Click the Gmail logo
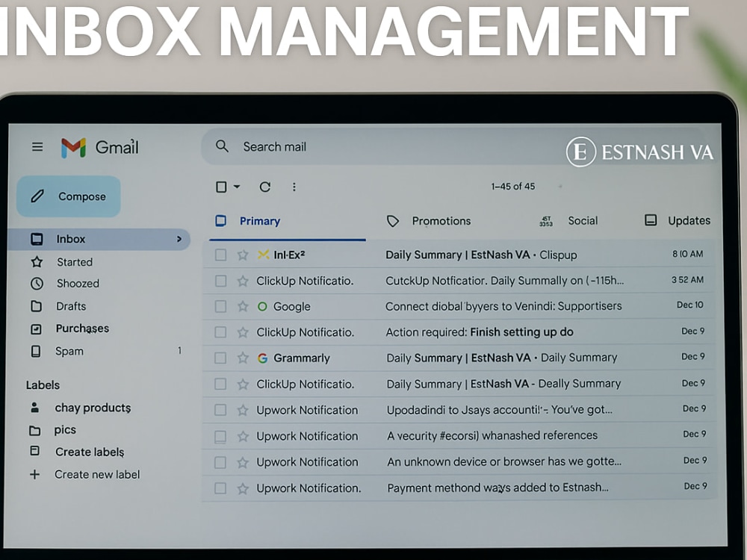 [x=99, y=147]
